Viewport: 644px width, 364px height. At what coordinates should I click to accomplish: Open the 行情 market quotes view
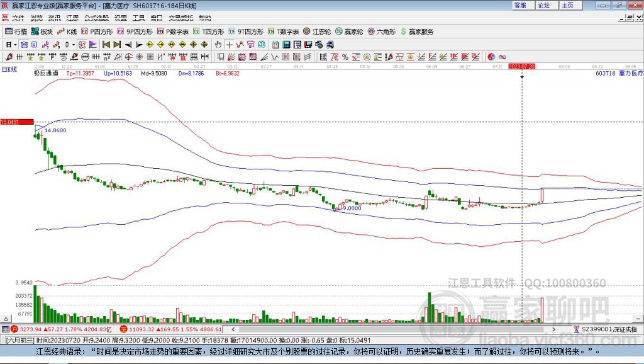point(16,31)
